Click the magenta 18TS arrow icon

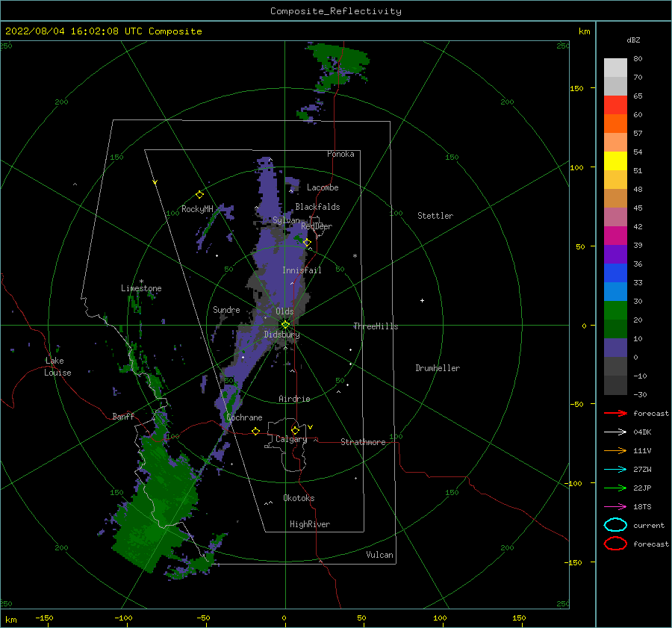click(615, 507)
